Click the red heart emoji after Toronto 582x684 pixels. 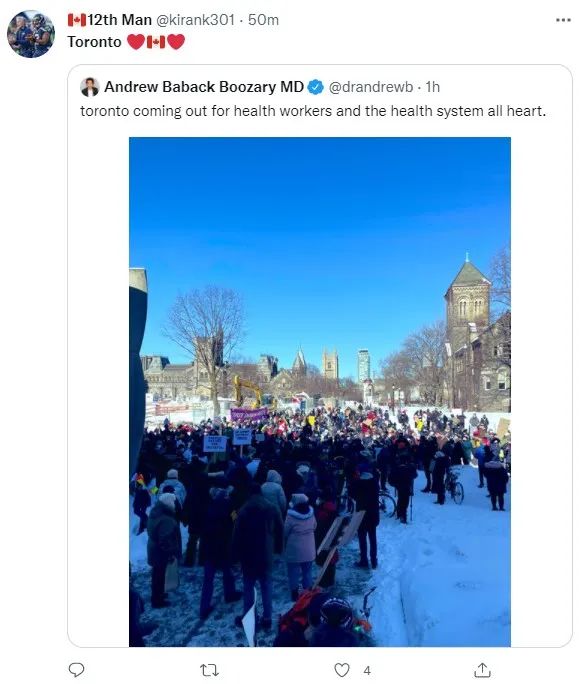point(136,42)
